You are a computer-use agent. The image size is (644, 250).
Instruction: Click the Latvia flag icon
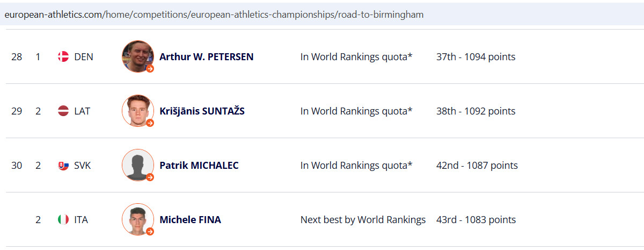[x=63, y=111]
